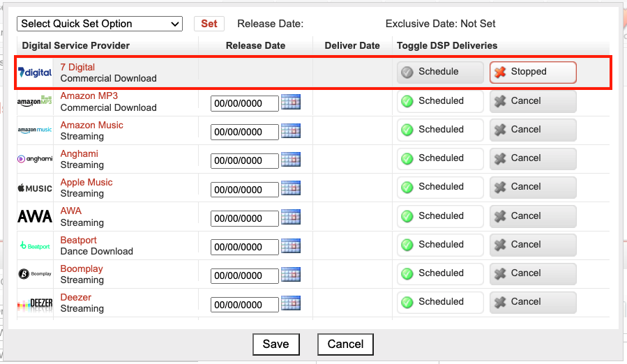Image resolution: width=627 pixels, height=364 pixels.
Task: Click the Boomplay logo
Action: [35, 274]
